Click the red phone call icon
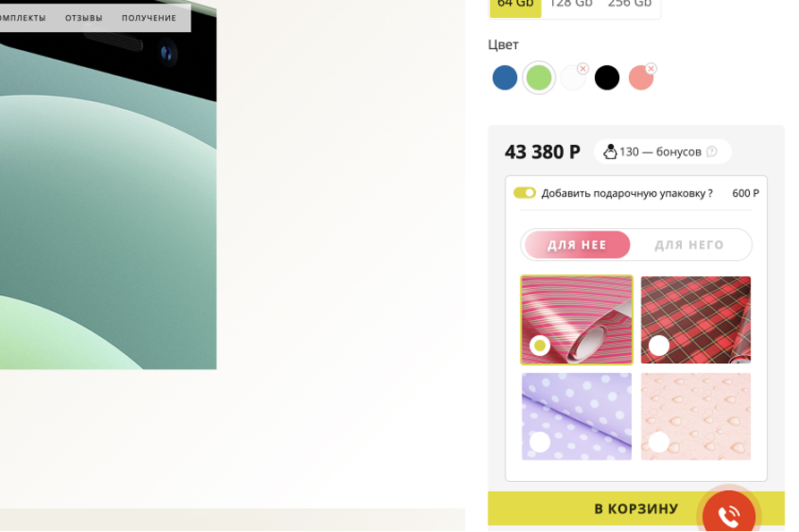Screen dimensions: 799x532 tap(728, 514)
